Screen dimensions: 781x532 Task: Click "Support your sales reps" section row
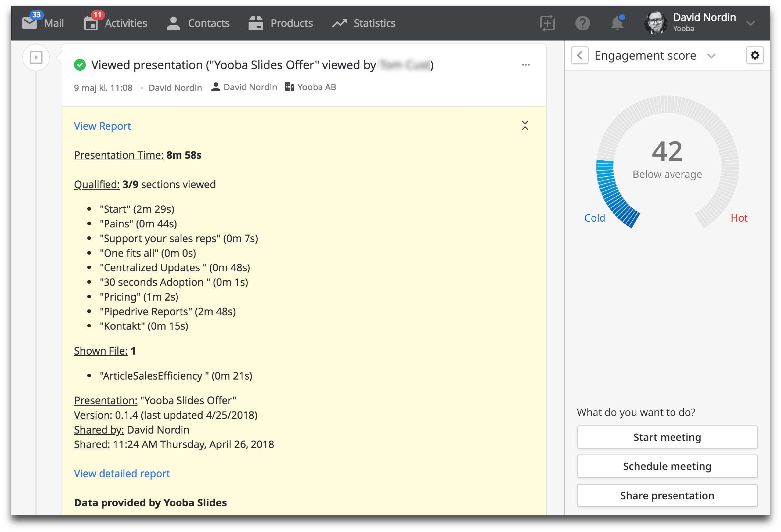pyautogui.click(x=179, y=239)
